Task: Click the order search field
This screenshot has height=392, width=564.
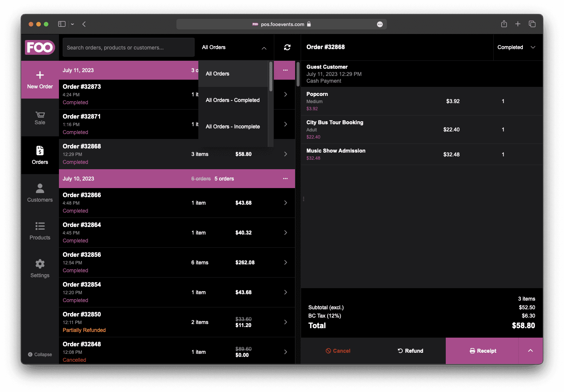Action: click(128, 47)
